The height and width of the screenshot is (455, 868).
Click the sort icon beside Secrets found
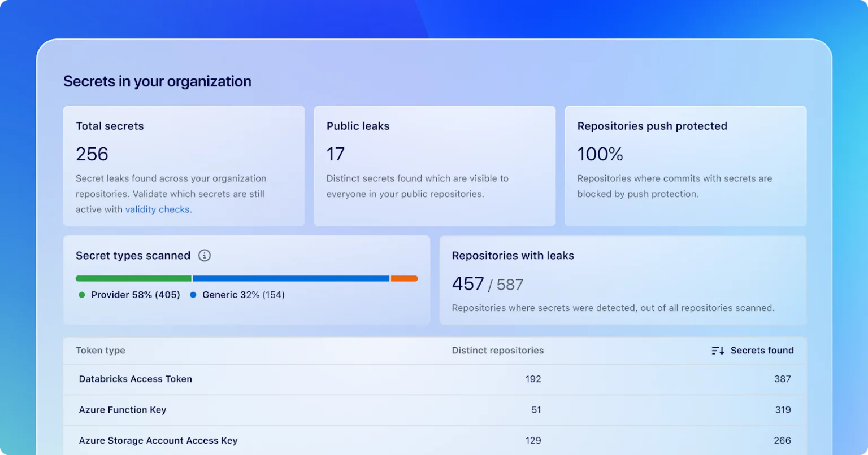click(717, 350)
